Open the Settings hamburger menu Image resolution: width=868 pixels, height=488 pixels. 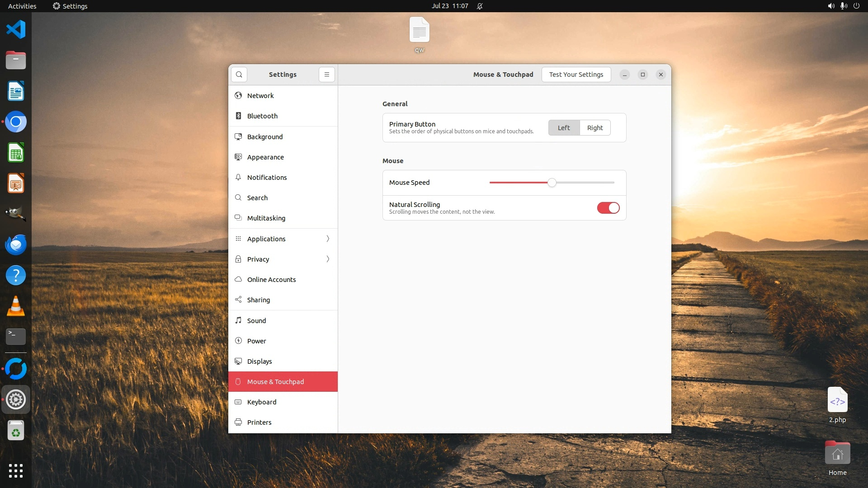point(327,75)
